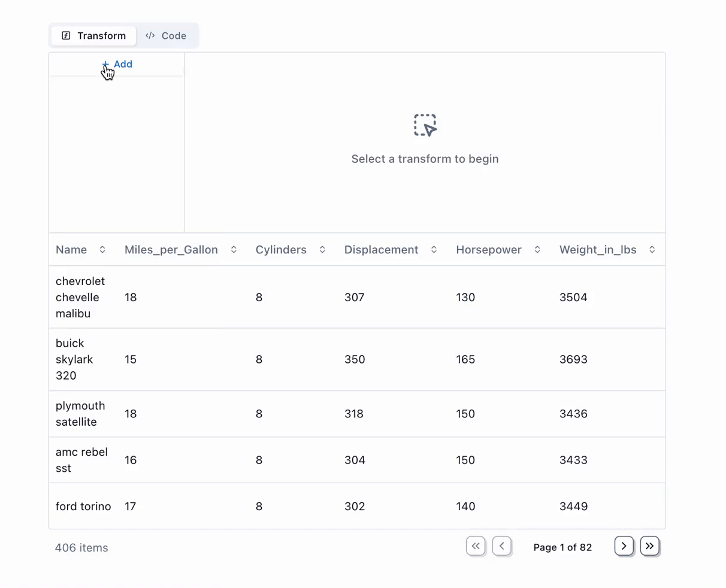Go to the previous page

pyautogui.click(x=502, y=546)
